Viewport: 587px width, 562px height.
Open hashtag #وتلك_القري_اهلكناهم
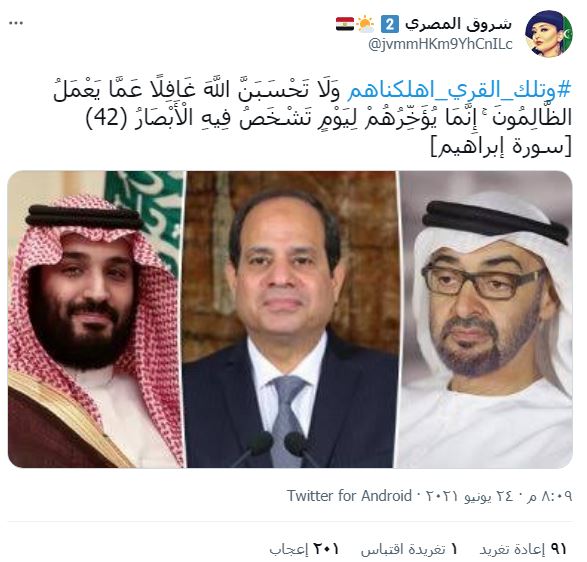point(459,91)
